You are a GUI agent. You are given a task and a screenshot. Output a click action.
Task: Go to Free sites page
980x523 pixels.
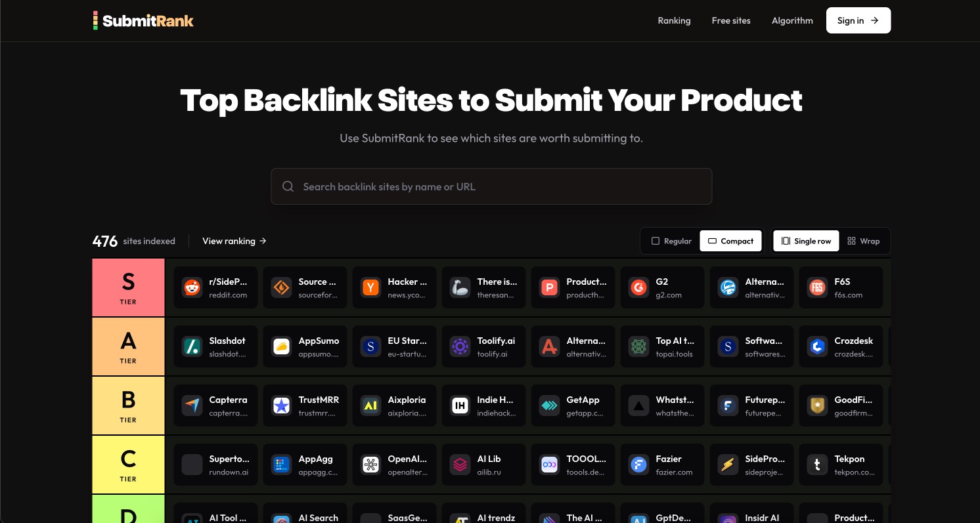click(731, 20)
